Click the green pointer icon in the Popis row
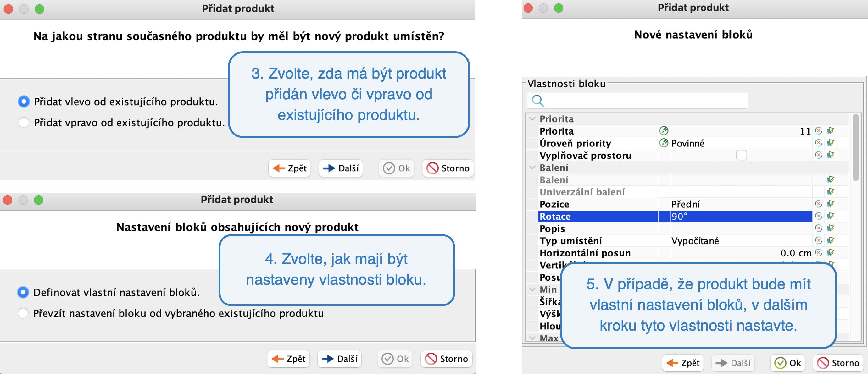This screenshot has width=868, height=374. (831, 228)
